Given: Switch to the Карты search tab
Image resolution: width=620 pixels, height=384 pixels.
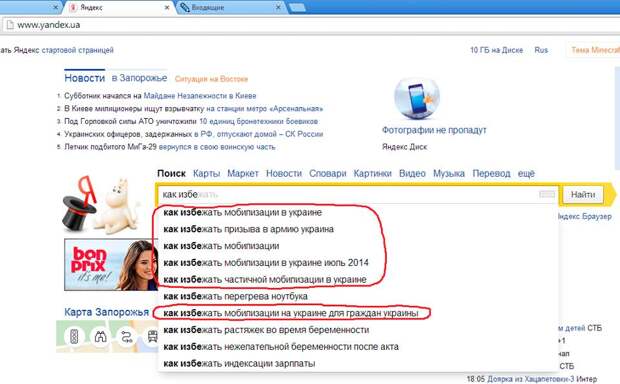Looking at the screenshot, I should click(206, 174).
